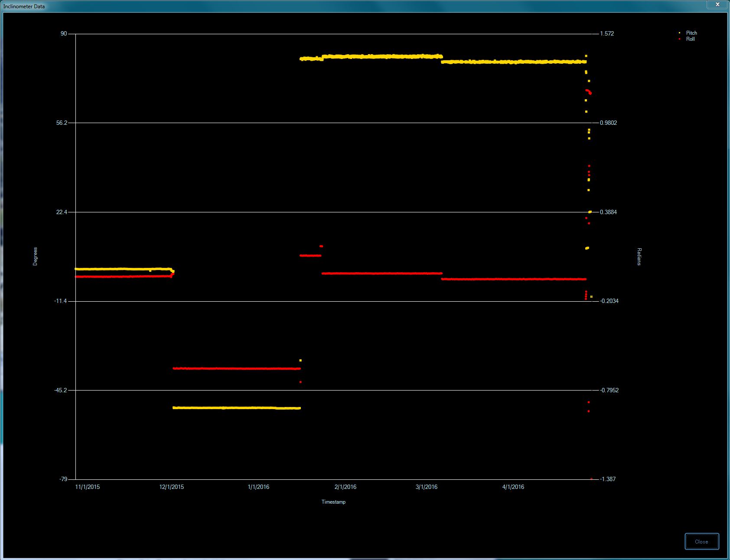
Task: Click the yellow Pitch legend marker
Action: click(679, 33)
